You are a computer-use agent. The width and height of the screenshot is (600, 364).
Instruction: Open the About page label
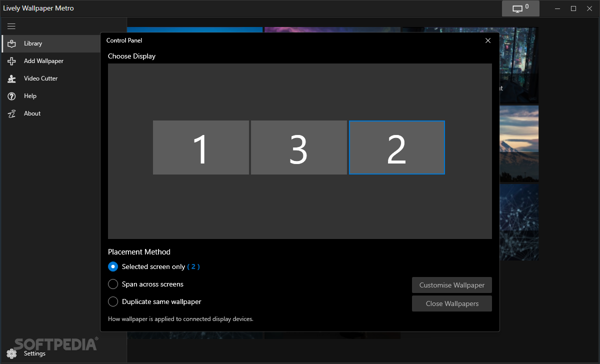(32, 113)
